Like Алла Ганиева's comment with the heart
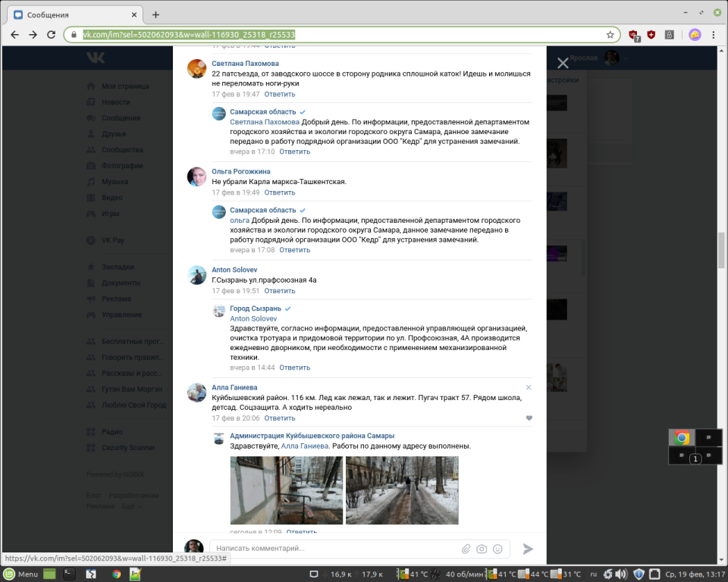728x582 pixels. (x=529, y=418)
